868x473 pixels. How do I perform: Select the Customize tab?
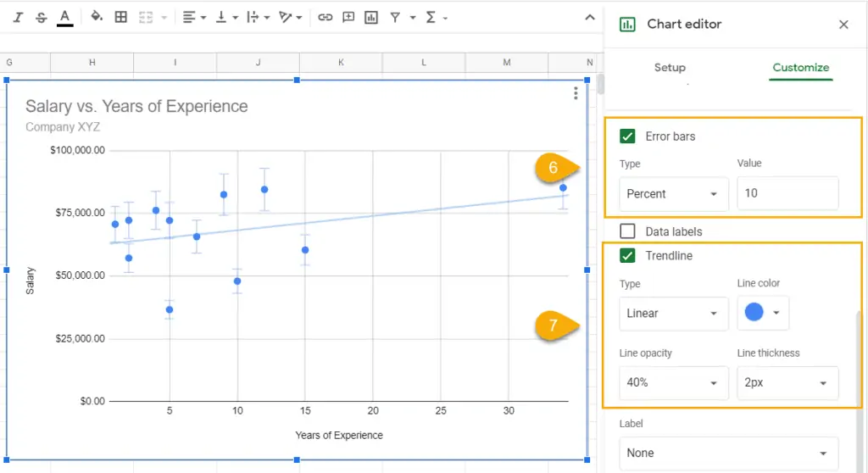[x=800, y=68]
